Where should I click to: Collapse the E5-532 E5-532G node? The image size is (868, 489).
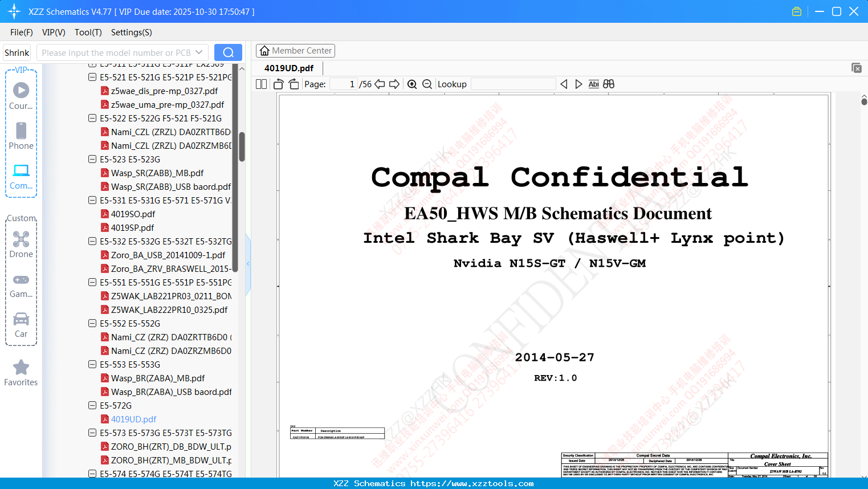[x=92, y=242]
